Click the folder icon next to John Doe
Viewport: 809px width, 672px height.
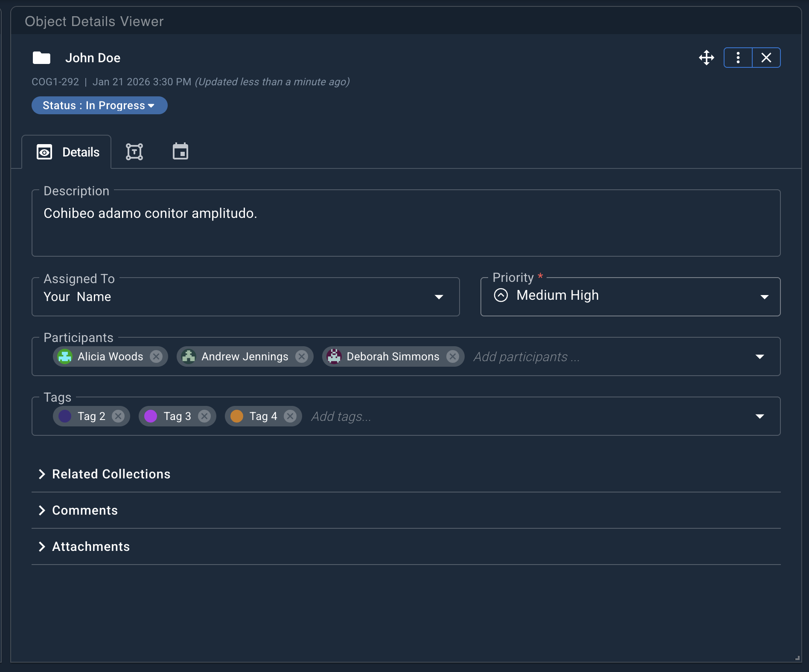pos(41,57)
